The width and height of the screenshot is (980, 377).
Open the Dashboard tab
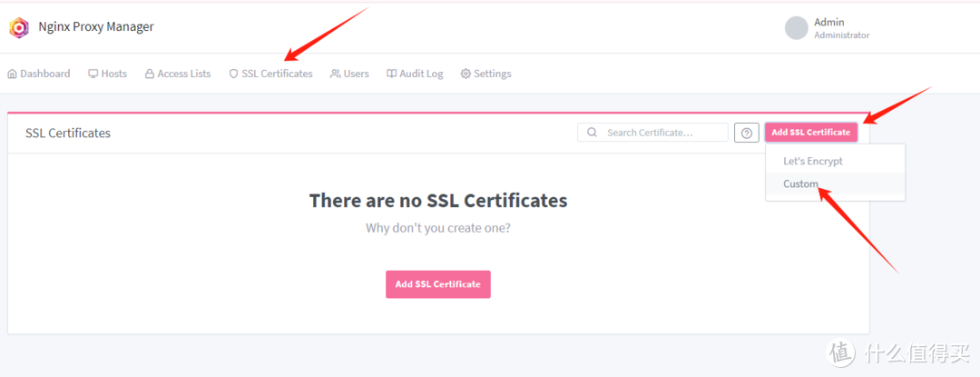[39, 74]
